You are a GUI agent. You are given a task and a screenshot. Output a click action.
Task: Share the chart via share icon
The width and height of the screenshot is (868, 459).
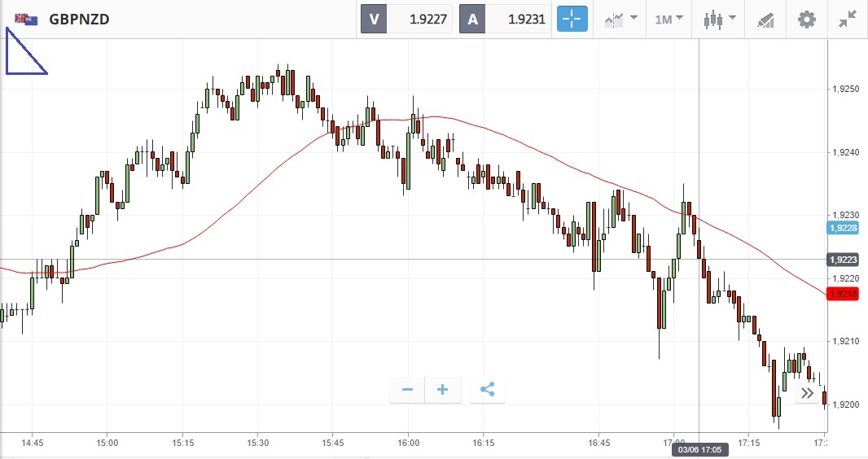[x=487, y=390]
